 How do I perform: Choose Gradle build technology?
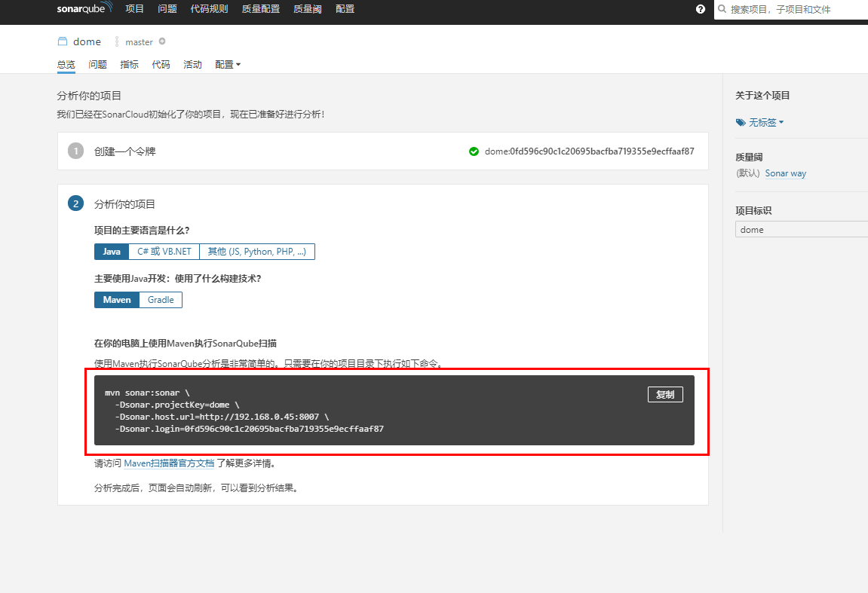(161, 300)
